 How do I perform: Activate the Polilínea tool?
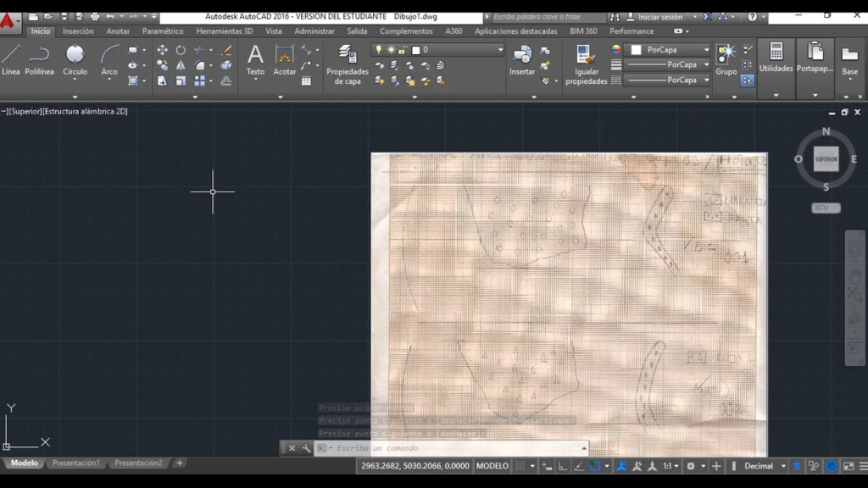[39, 59]
